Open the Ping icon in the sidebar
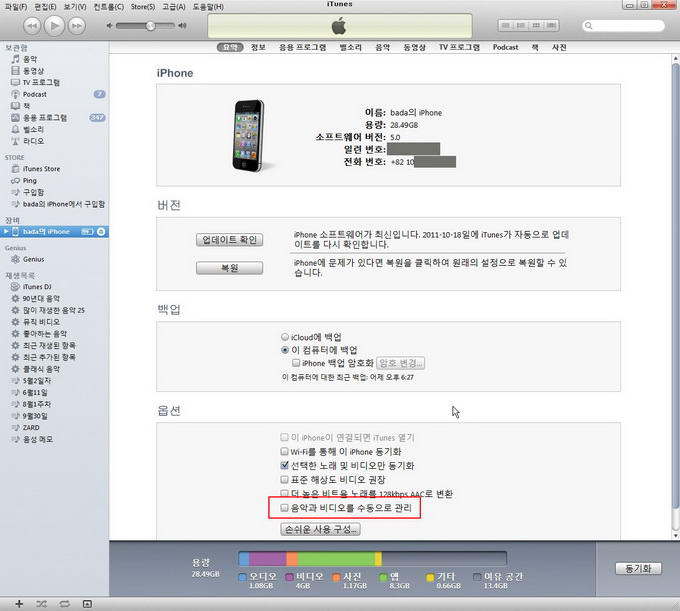This screenshot has height=611, width=680. (15, 180)
